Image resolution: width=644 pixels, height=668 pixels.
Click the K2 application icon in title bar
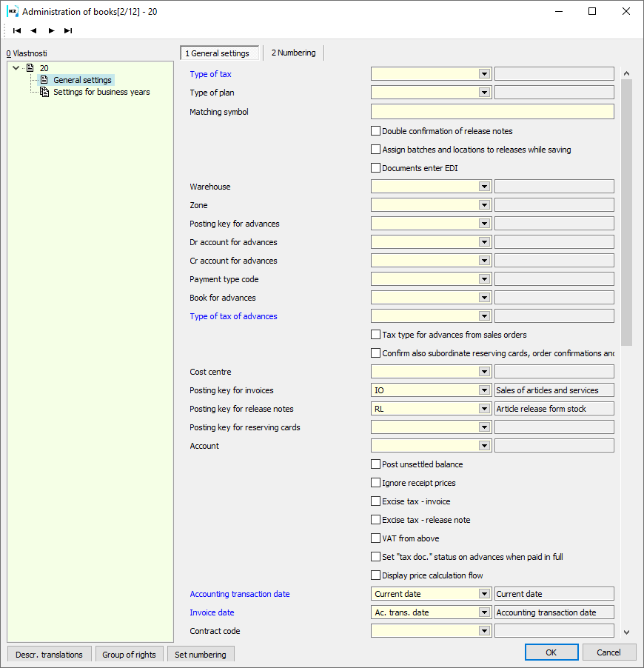pyautogui.click(x=13, y=12)
